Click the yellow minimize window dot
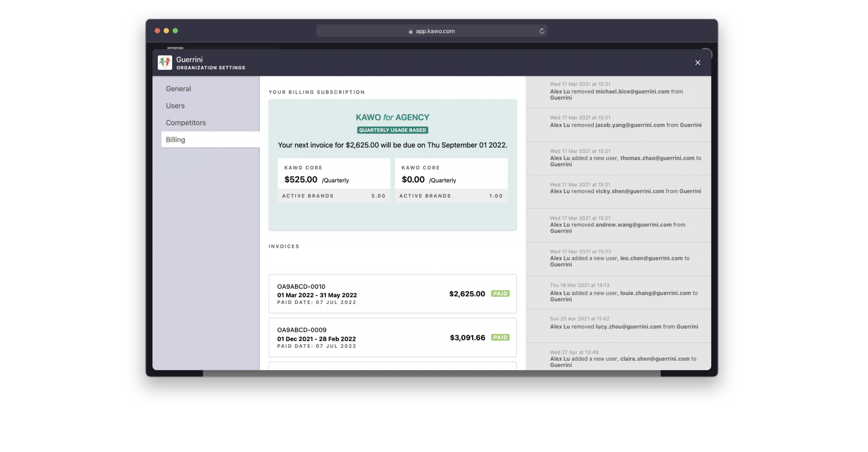The width and height of the screenshot is (868, 452). click(166, 31)
